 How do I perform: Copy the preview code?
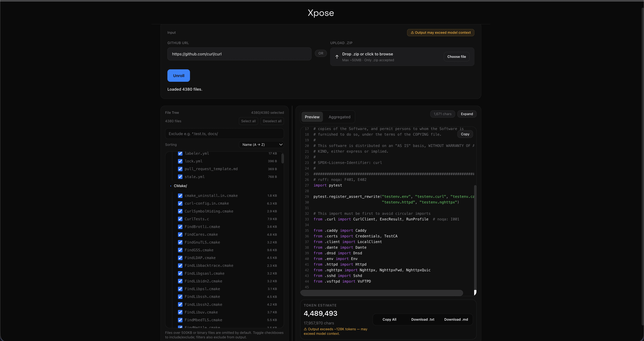pyautogui.click(x=465, y=134)
